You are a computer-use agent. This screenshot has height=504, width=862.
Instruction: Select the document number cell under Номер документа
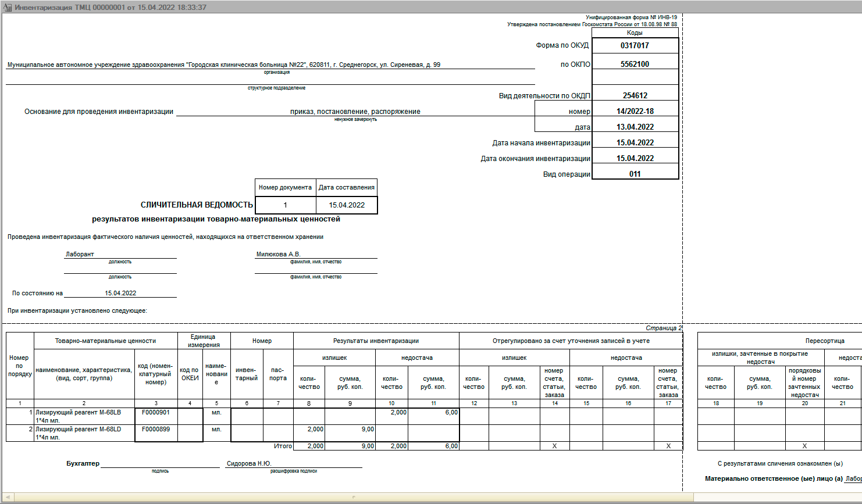pos(285,205)
